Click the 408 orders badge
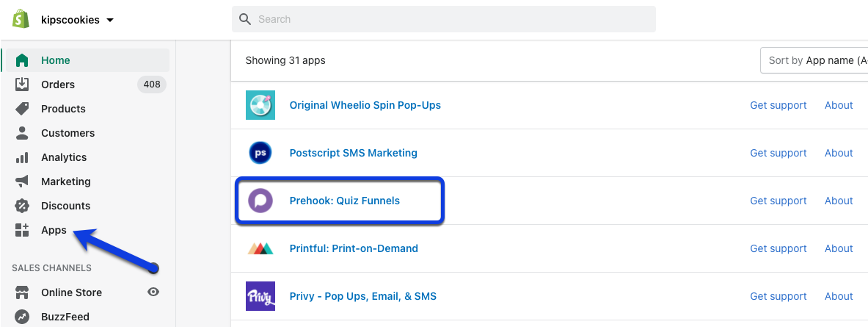 152,85
